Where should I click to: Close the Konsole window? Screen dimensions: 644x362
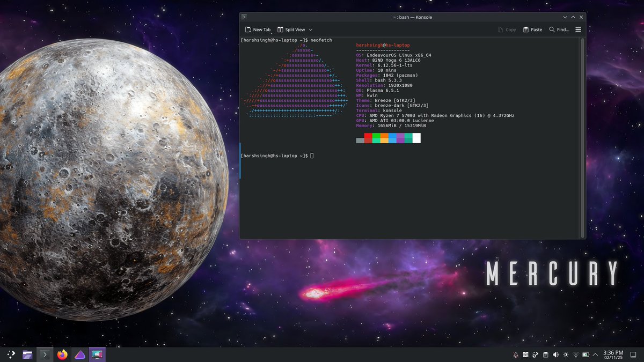click(x=581, y=17)
